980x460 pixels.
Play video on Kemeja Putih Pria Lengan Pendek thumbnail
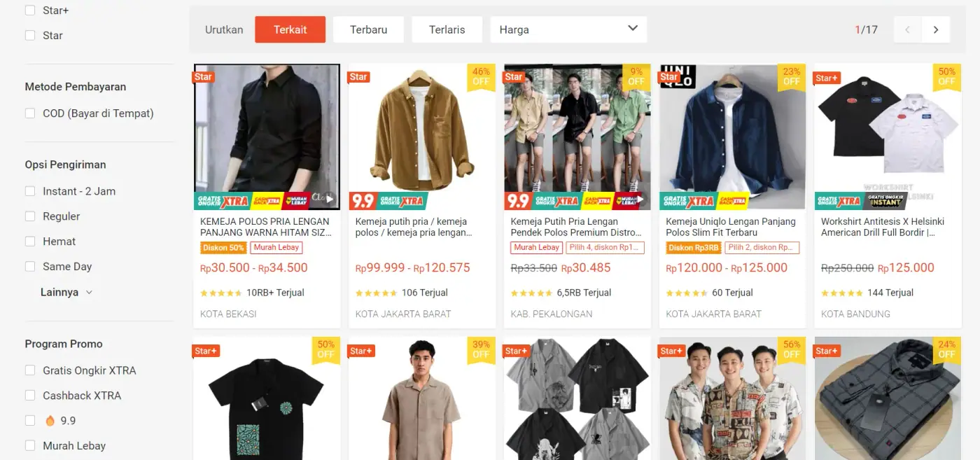640,199
